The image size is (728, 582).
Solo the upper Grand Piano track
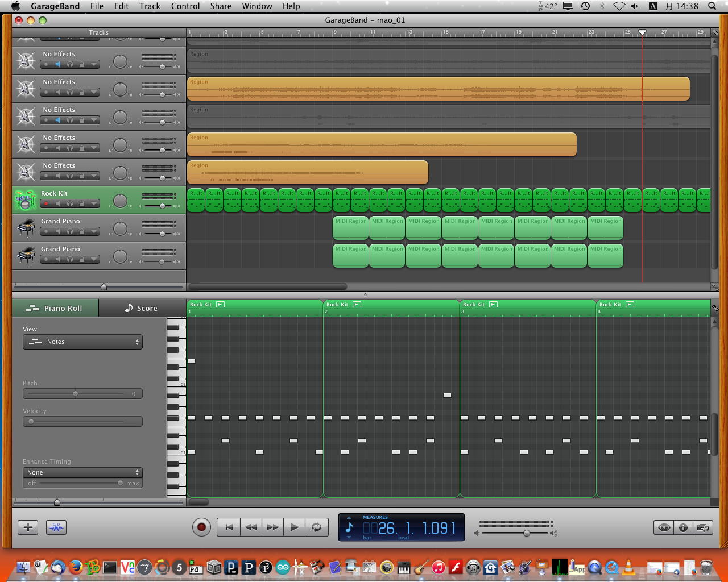(69, 231)
